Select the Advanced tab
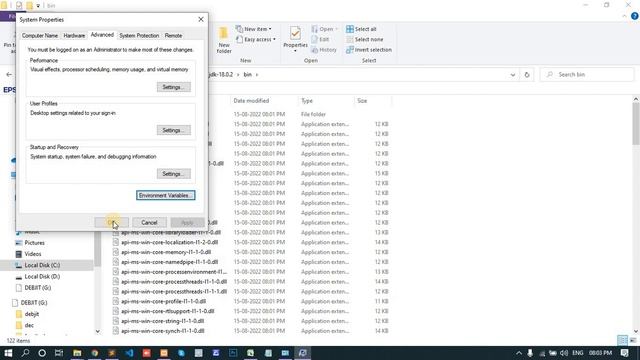Viewport: 640px width, 360px height. [102, 35]
